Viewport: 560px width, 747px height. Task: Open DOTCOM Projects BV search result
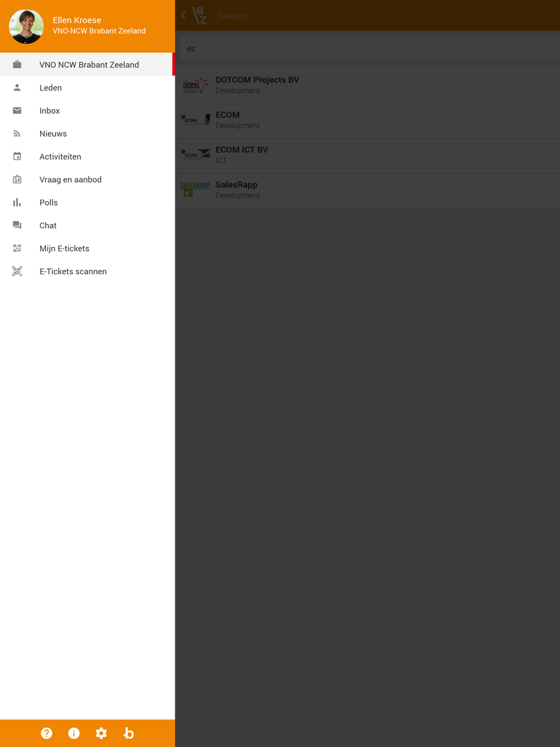tap(368, 85)
